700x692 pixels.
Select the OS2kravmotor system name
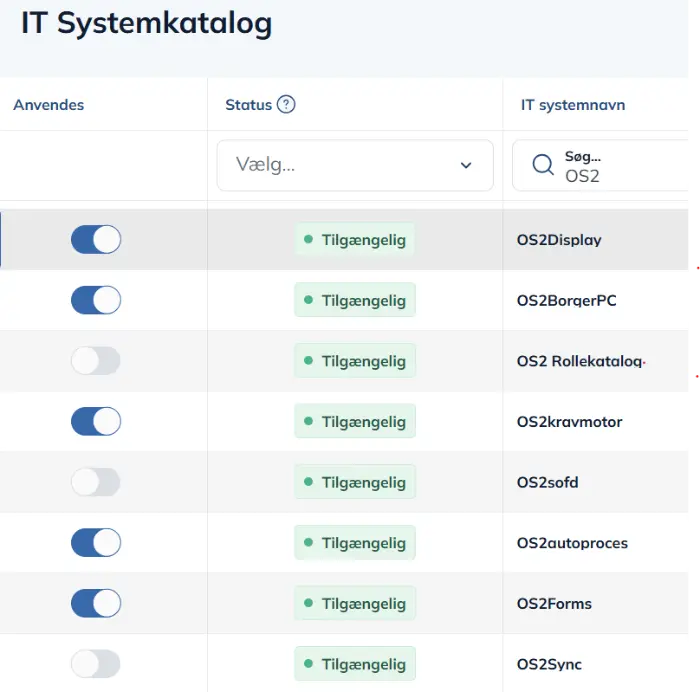click(x=569, y=421)
